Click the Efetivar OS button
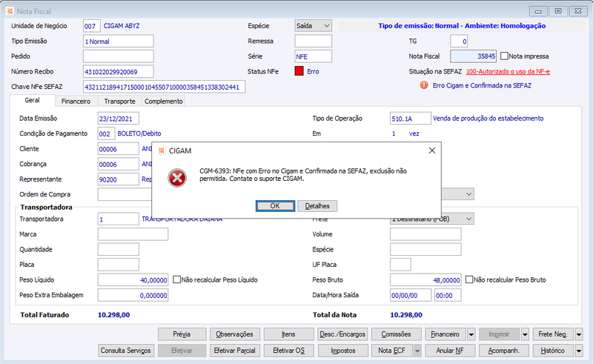 (x=288, y=351)
